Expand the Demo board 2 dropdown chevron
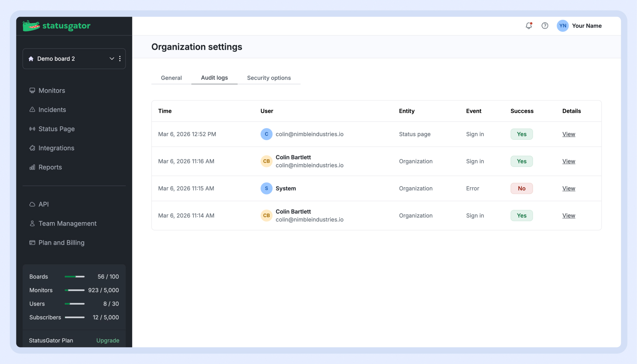This screenshot has width=637, height=364. pos(112,59)
